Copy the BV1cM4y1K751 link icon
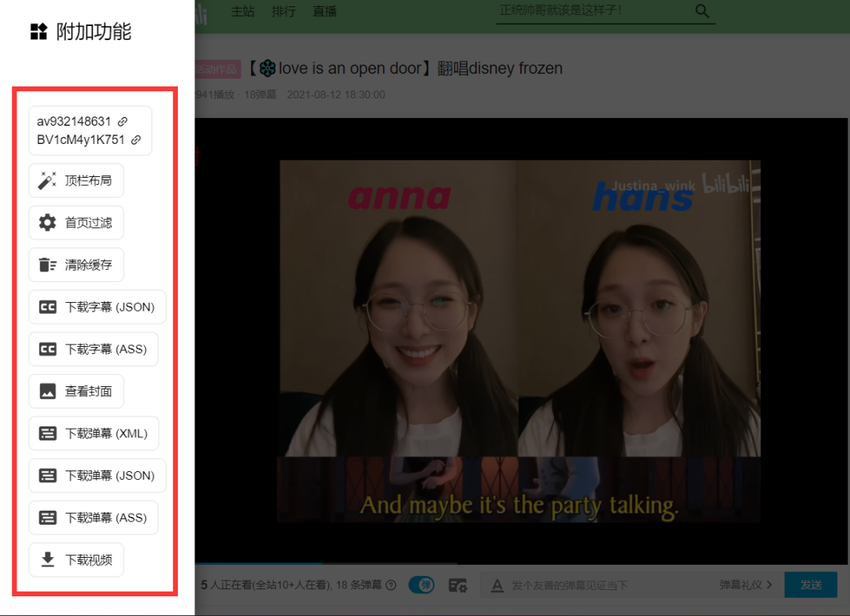 136,140
